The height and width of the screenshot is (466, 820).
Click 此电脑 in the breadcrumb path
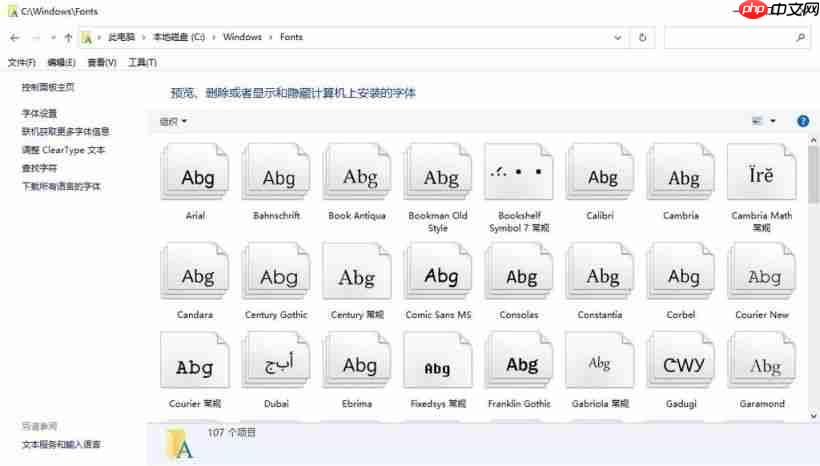coord(121,37)
